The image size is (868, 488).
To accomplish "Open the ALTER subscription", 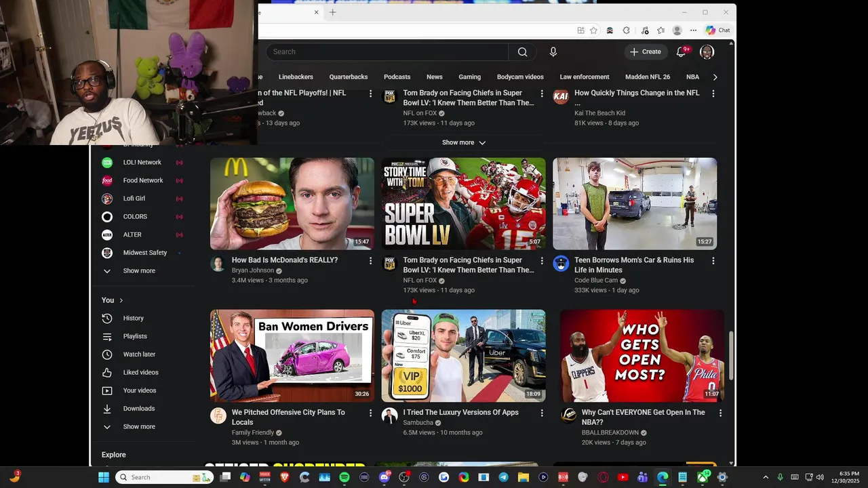I will [x=132, y=235].
